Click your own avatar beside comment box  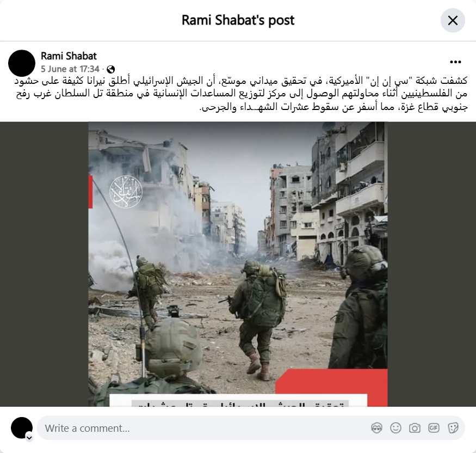pyautogui.click(x=22, y=428)
